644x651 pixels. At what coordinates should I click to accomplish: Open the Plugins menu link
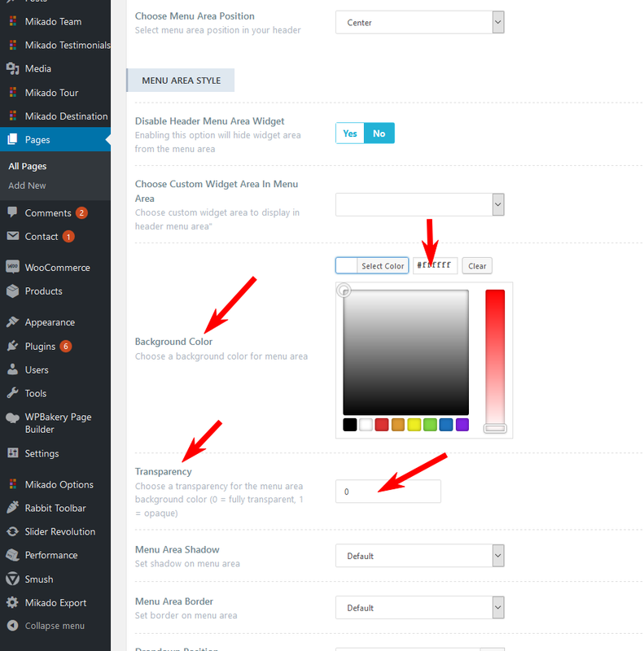40,347
